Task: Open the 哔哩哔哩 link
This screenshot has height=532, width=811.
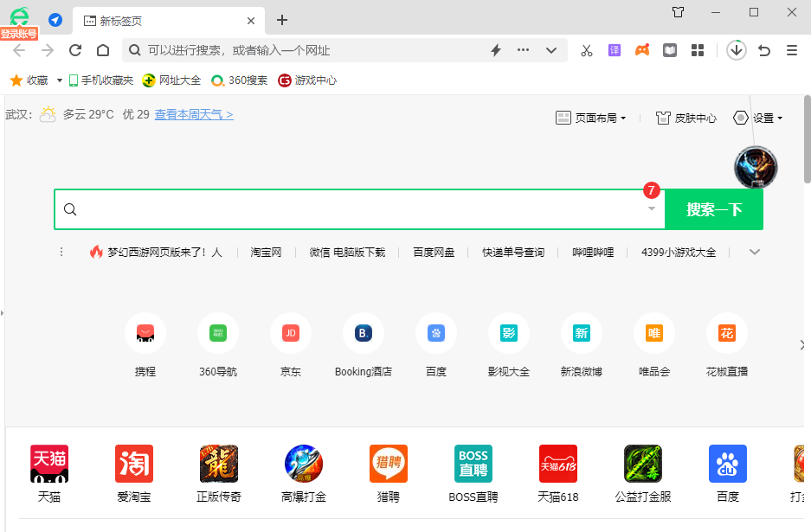Action: point(593,252)
